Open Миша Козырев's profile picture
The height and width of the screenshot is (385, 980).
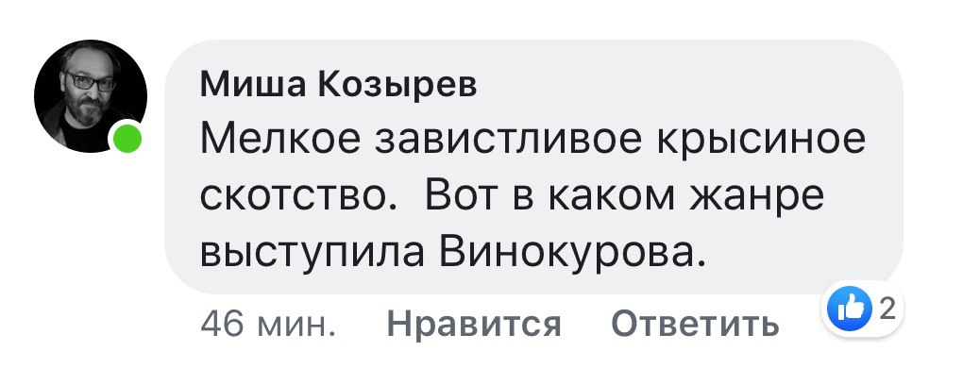(89, 97)
